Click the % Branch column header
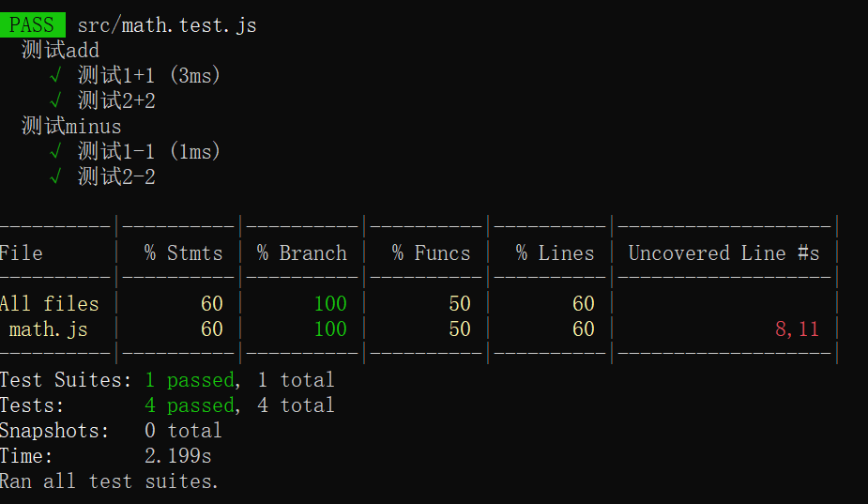The height and width of the screenshot is (504, 868). tap(301, 253)
